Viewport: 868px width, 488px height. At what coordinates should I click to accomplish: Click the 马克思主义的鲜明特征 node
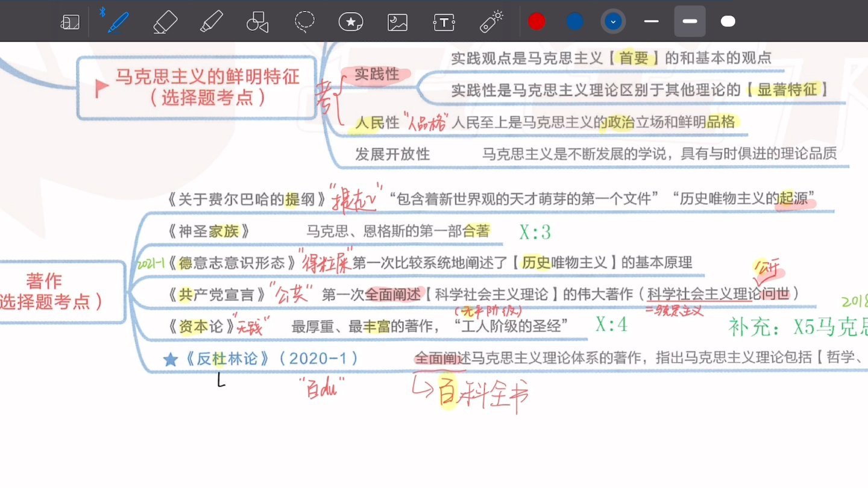pos(197,87)
